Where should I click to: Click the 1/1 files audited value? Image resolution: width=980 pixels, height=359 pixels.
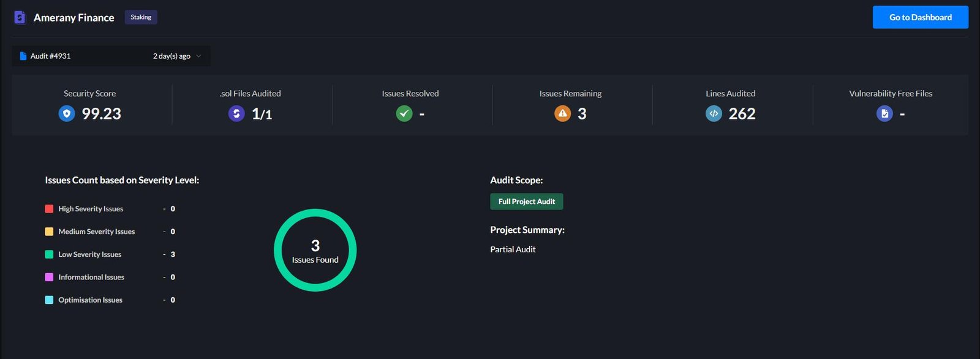262,114
